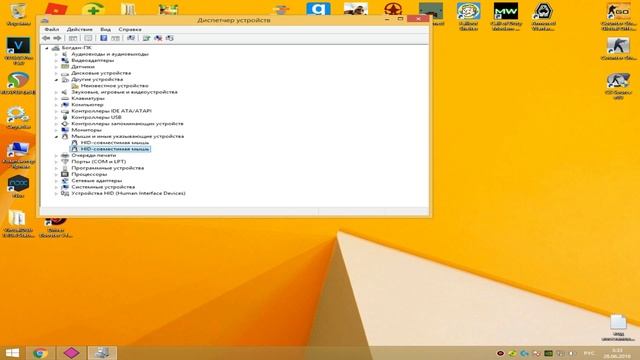
Task: Expand the Процессоры category
Action: 56,174
